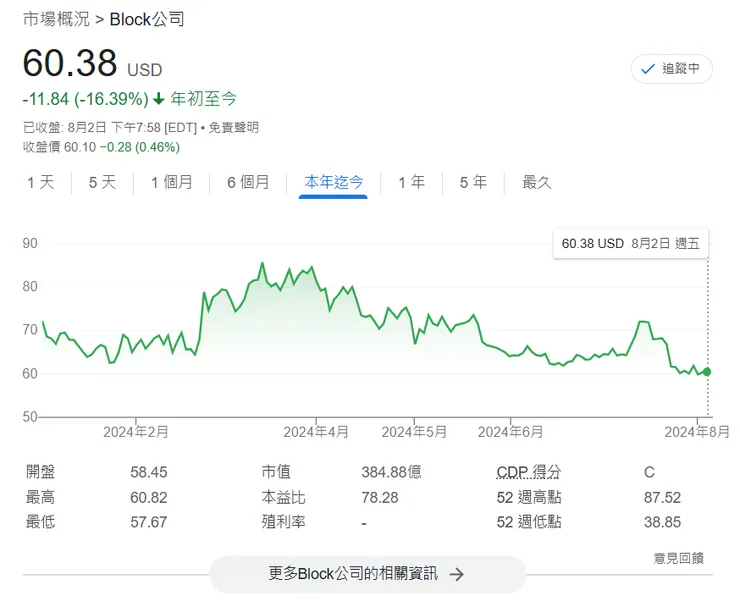Select the 1 個月 time range tab
The image size is (740, 601).
(172, 182)
